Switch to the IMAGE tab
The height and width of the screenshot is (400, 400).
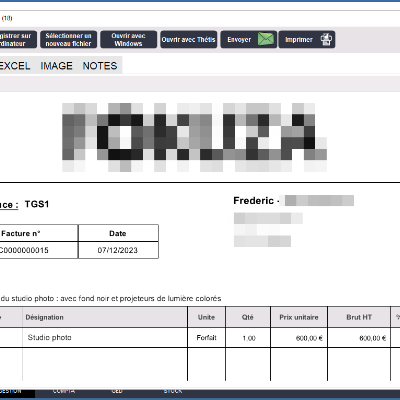[57, 66]
